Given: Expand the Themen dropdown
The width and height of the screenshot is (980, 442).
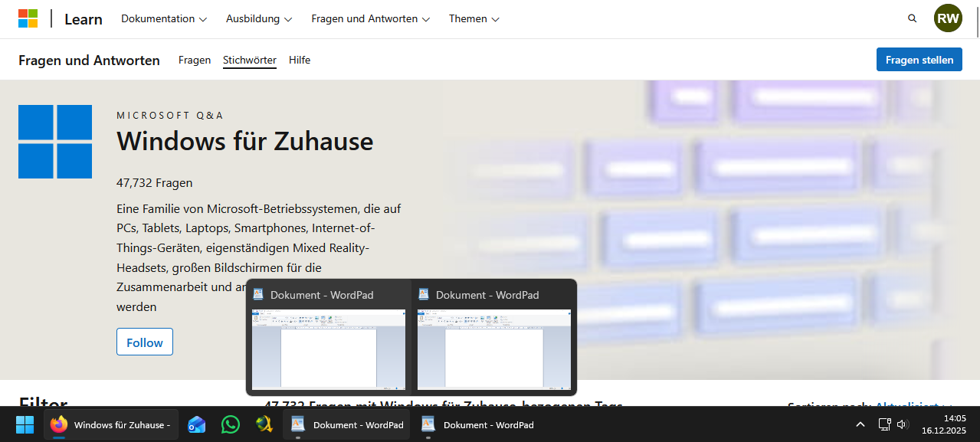Looking at the screenshot, I should coord(474,18).
